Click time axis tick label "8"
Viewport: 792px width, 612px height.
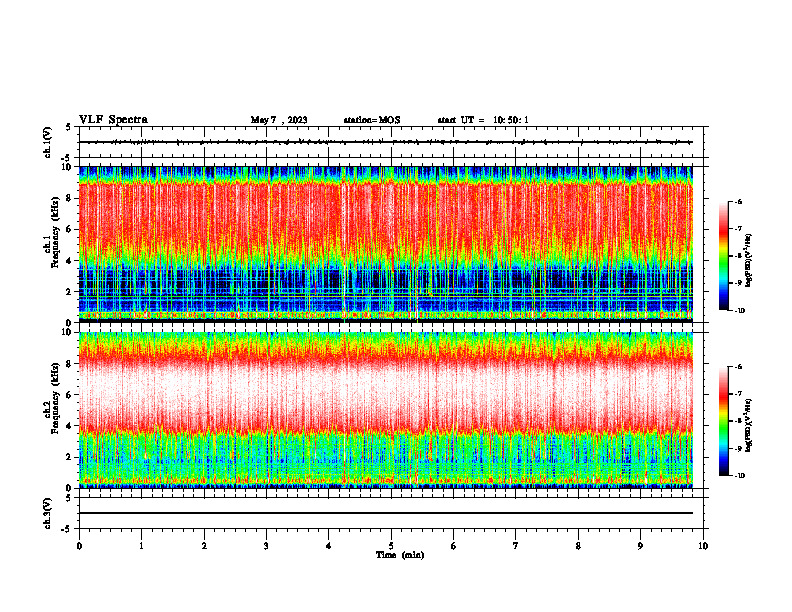coord(578,546)
